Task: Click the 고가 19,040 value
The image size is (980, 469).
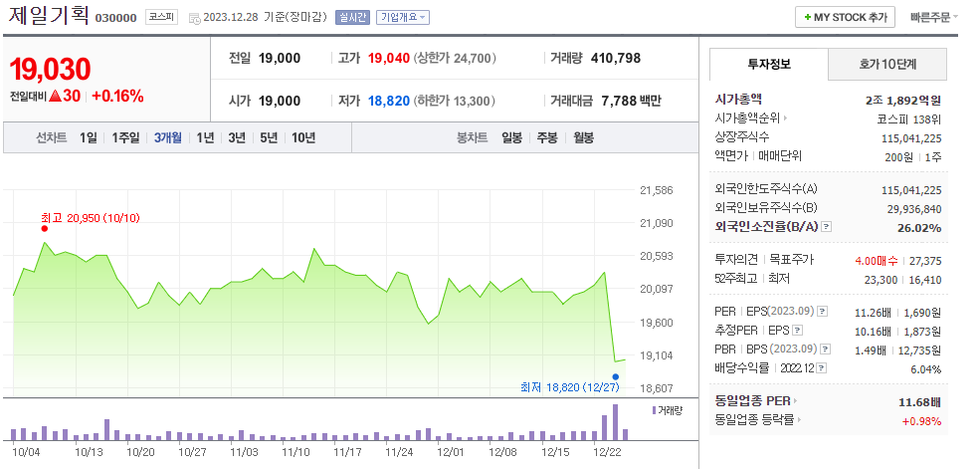Action: 389,58
